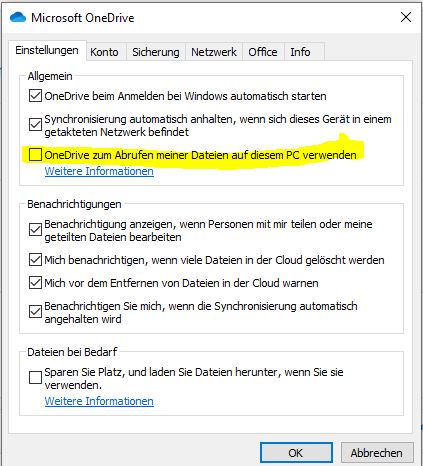Uncheck notification for many deleted cloud files
This screenshot has height=466, width=423.
[x=35, y=260]
